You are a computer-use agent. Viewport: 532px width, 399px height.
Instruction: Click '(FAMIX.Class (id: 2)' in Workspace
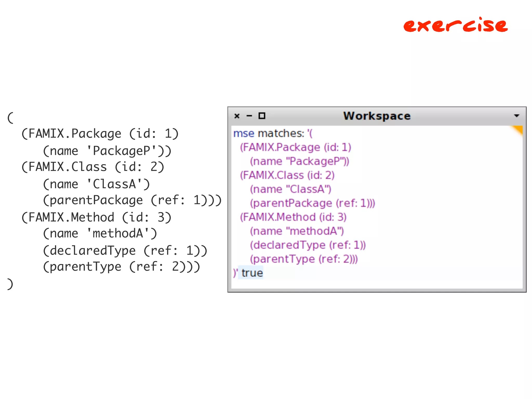pyautogui.click(x=287, y=175)
